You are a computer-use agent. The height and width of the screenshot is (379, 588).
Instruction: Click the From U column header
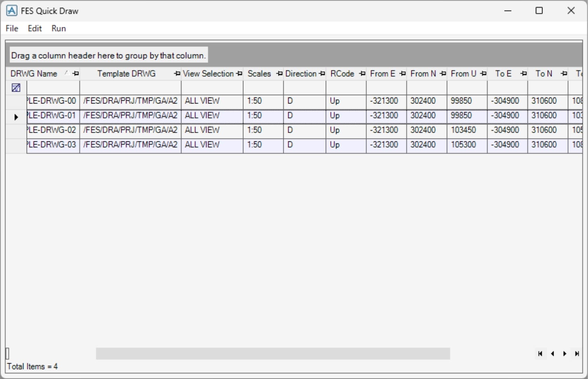(x=463, y=74)
